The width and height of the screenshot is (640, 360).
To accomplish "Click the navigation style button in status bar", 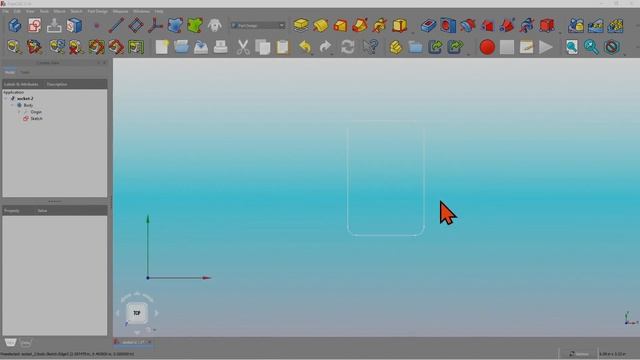I will coord(579,354).
